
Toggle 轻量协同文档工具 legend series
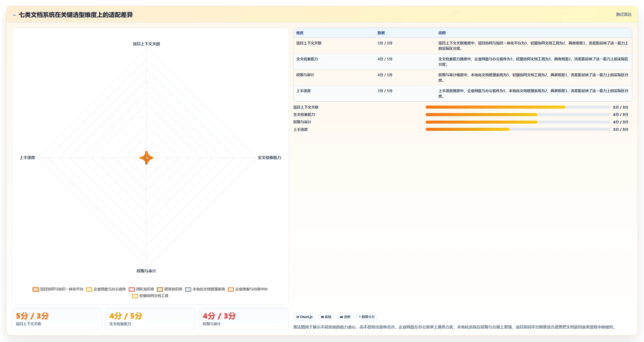click(150, 296)
